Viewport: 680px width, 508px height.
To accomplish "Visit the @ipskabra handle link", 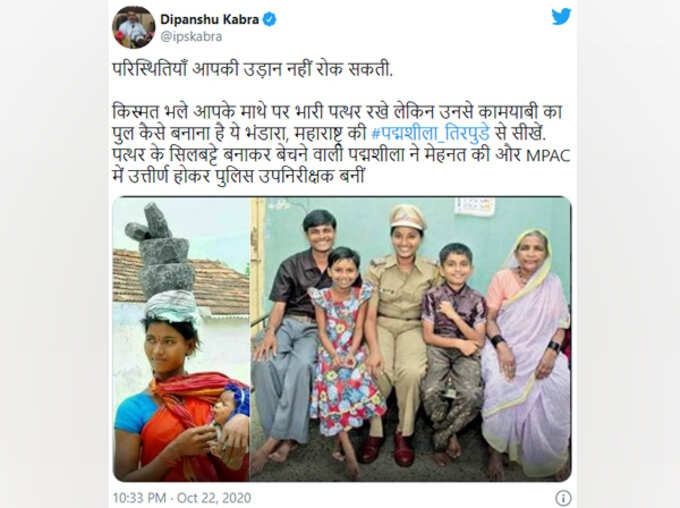I will coord(191,37).
